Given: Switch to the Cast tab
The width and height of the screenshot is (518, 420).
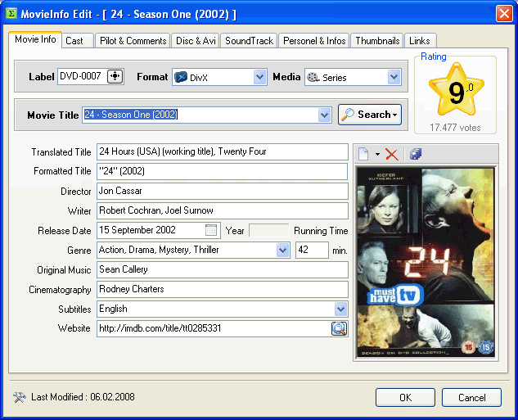Looking at the screenshot, I should coord(78,41).
